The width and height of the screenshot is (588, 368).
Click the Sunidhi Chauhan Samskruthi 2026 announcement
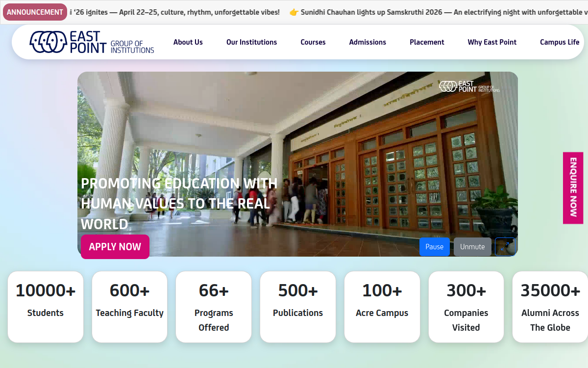pyautogui.click(x=439, y=12)
